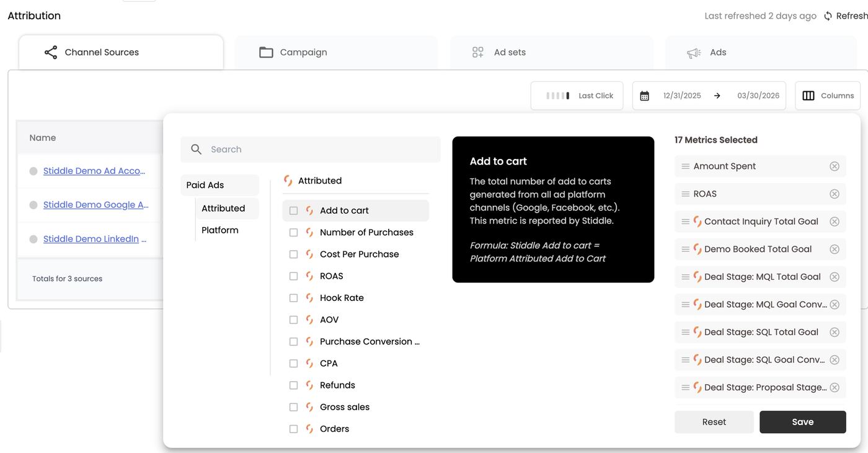This screenshot has height=453, width=868.
Task: Select the Attributed subcategory in sidebar
Action: [228, 209]
